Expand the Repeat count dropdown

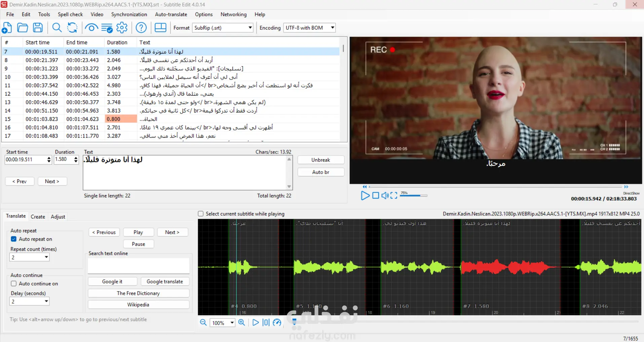(46, 257)
